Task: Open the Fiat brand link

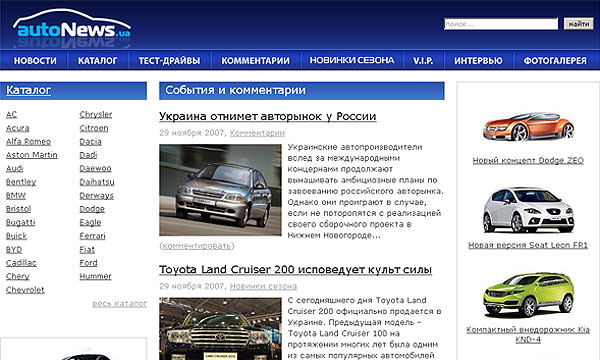Action: pyautogui.click(x=87, y=249)
